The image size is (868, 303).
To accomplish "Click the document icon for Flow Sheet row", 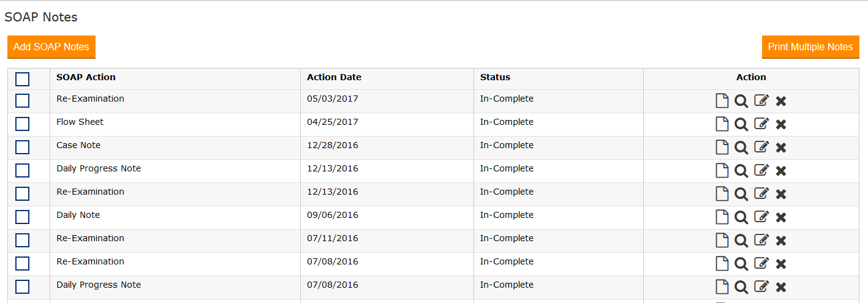I will click(x=722, y=124).
